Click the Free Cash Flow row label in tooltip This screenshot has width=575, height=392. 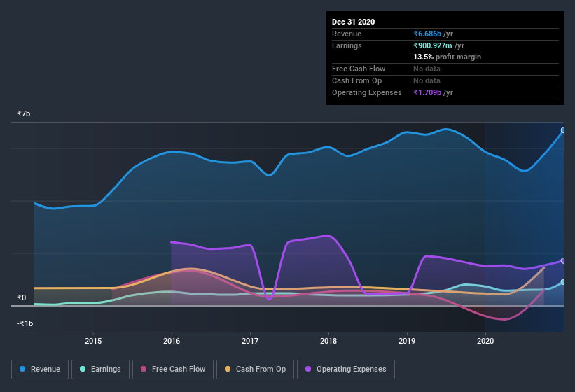pyautogui.click(x=359, y=69)
